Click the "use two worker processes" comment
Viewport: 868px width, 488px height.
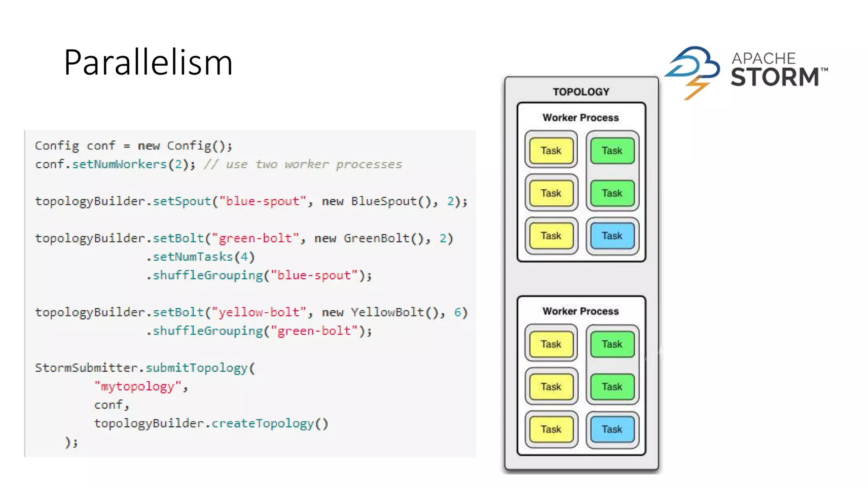click(x=314, y=164)
